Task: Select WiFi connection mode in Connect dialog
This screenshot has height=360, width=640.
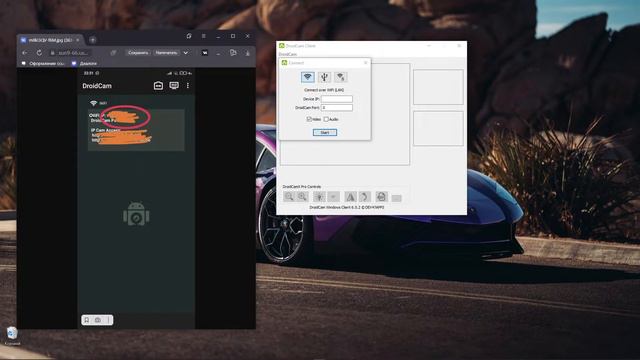Action: 308,77
